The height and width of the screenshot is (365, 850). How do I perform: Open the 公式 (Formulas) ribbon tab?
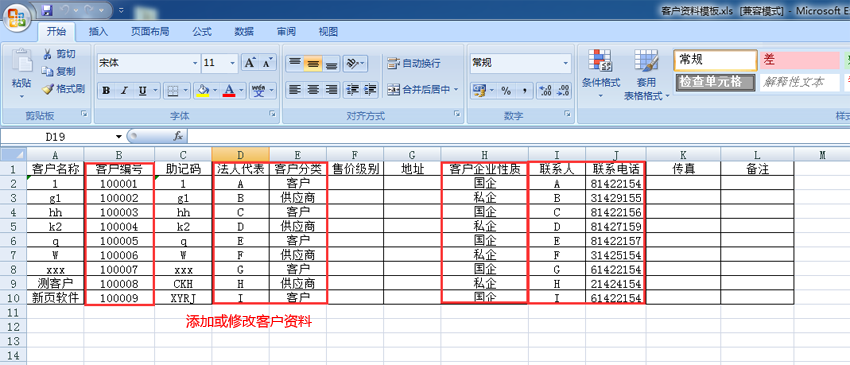click(202, 31)
